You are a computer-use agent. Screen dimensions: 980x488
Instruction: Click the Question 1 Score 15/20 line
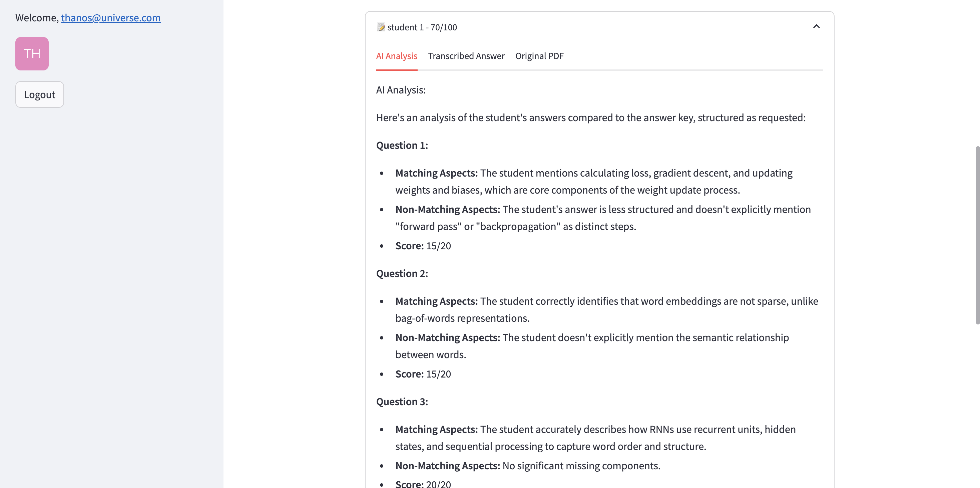(423, 246)
